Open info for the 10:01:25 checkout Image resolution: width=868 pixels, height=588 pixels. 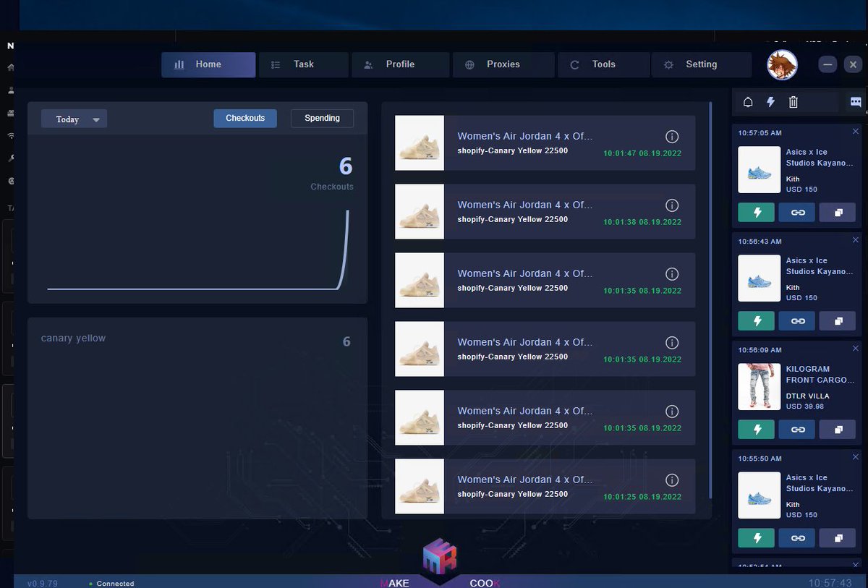tap(671, 480)
